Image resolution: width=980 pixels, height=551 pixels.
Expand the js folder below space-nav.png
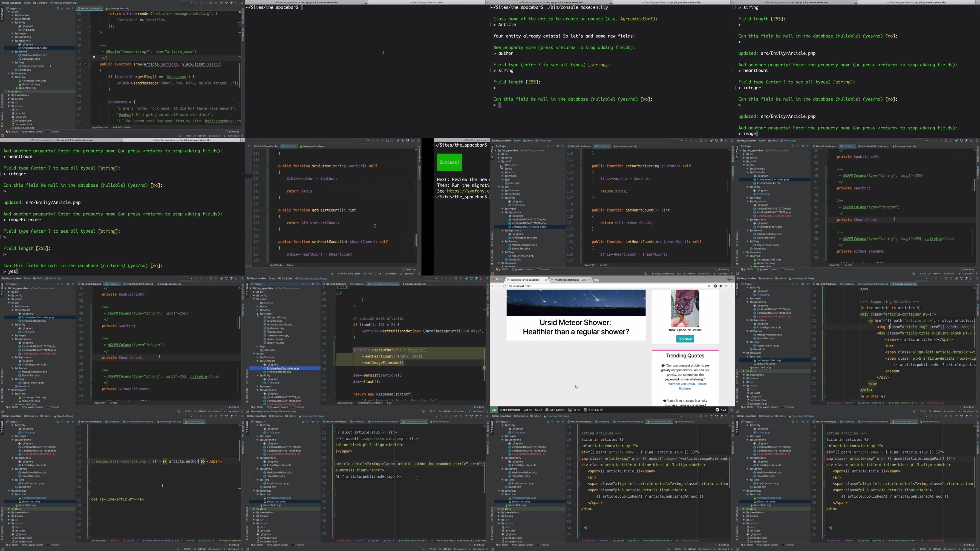click(258, 347)
